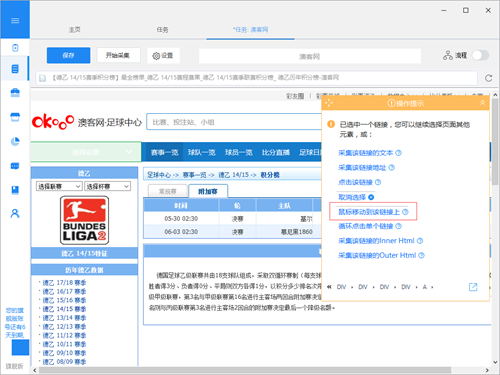Click the user account icon in sidebar
This screenshot has height=375, width=500.
(15, 213)
